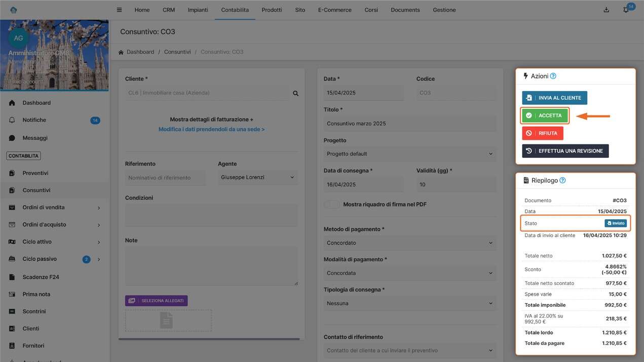The image size is (644, 362).
Task: Open the Agente dropdown
Action: [257, 178]
